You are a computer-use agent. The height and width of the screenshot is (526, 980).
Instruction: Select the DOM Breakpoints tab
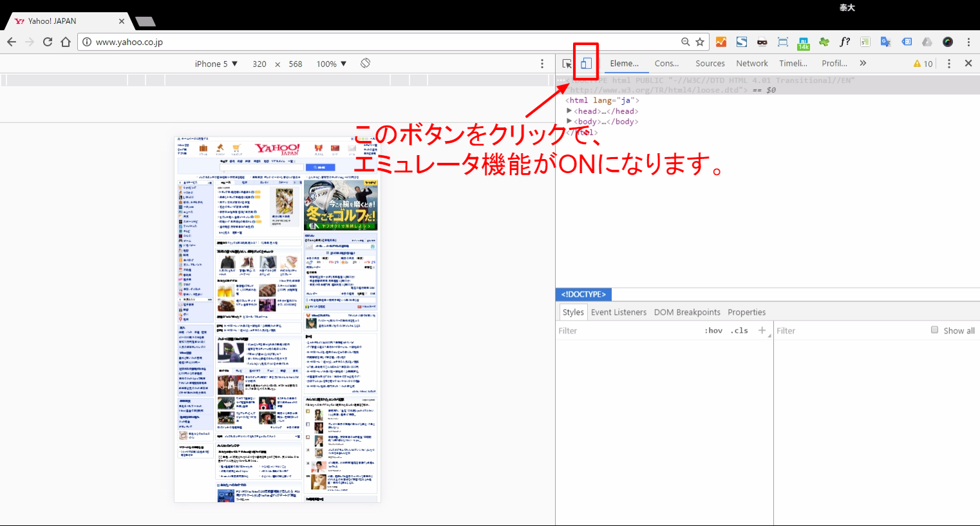pyautogui.click(x=687, y=312)
